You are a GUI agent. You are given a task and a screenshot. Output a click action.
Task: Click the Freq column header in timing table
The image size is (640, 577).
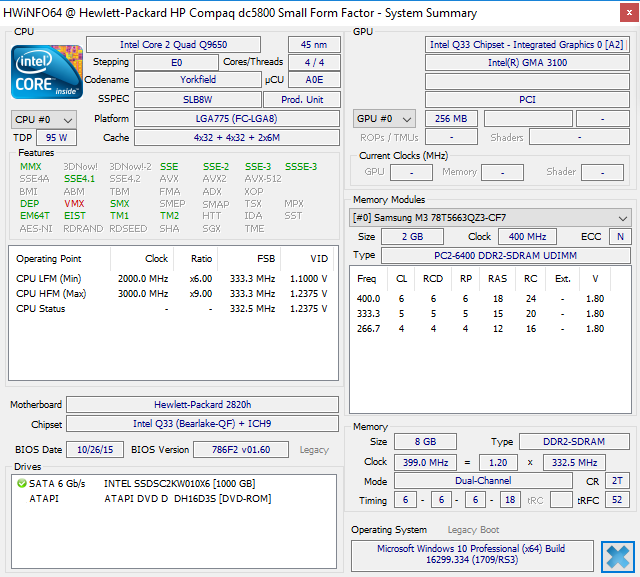point(369,279)
